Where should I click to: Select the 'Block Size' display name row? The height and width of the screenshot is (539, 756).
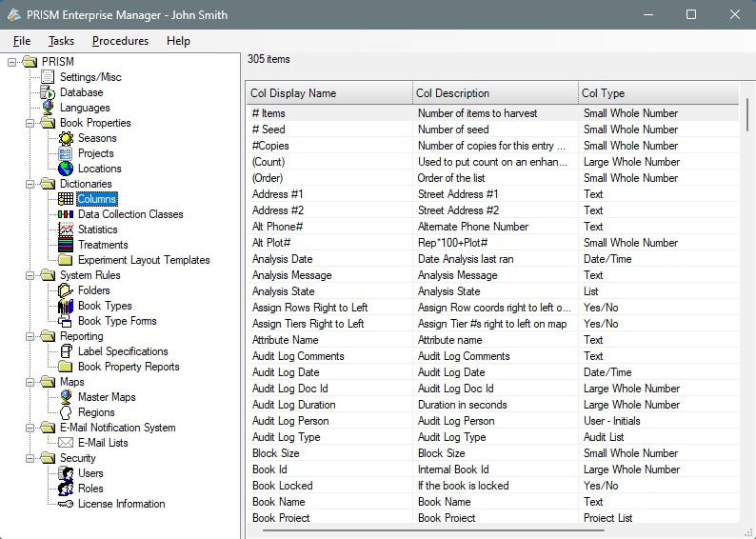(492, 453)
